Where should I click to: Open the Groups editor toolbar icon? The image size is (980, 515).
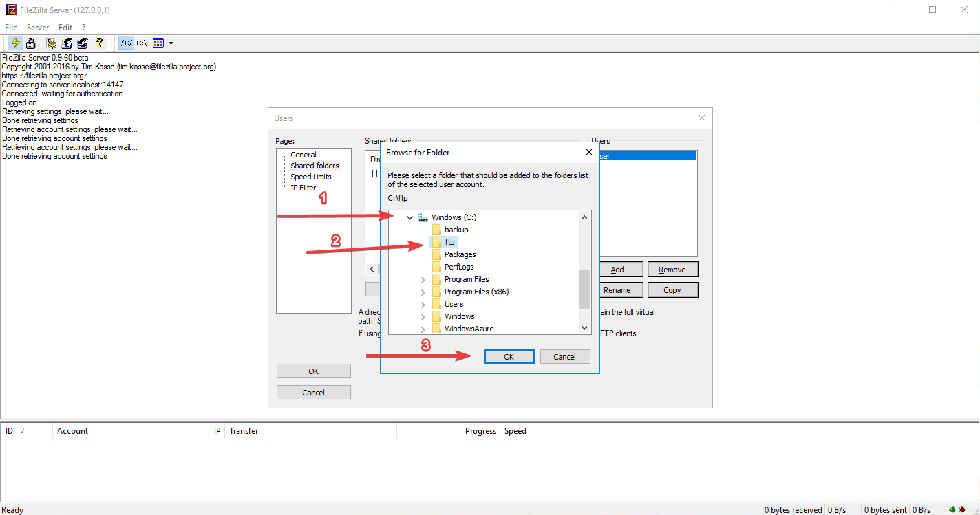pos(83,43)
